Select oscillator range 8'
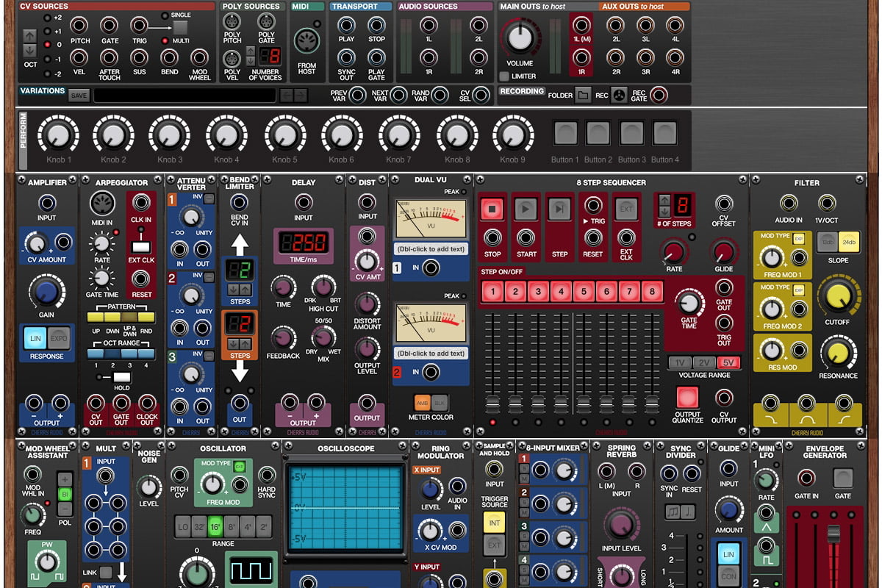Viewport: 882px width, 588px height. tap(232, 526)
